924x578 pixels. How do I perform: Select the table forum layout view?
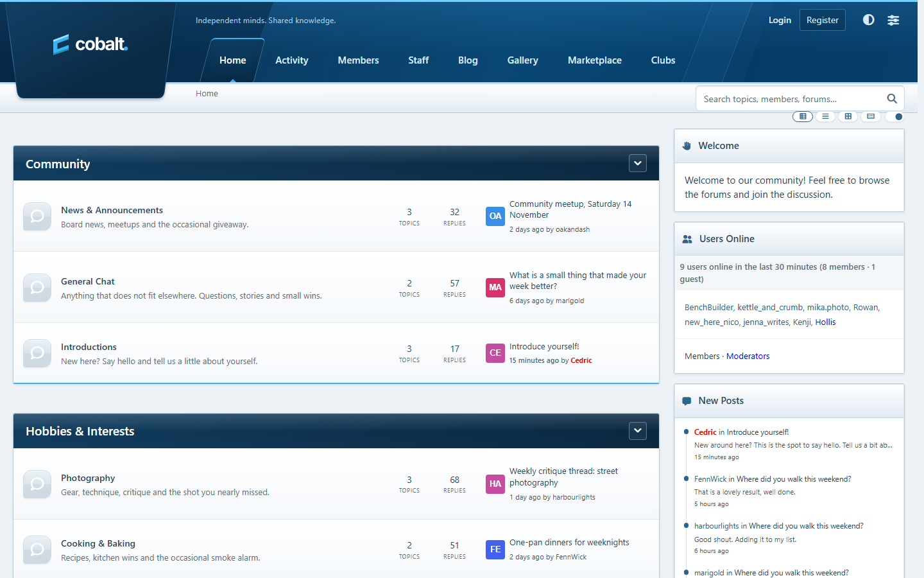coord(803,116)
